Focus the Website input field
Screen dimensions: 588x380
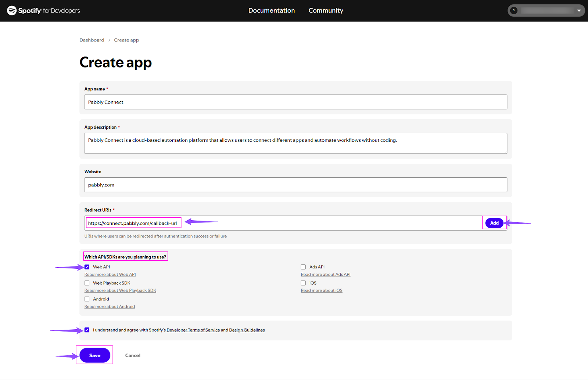(296, 185)
